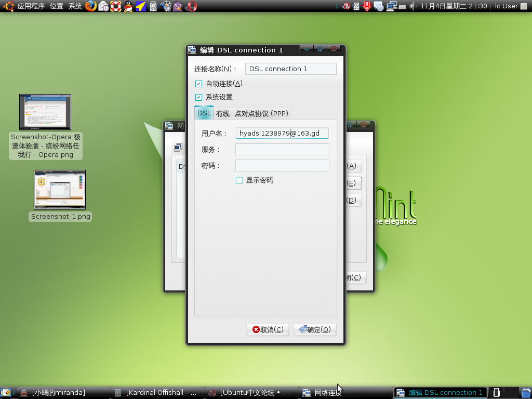
Task: Switch to the 小蝎的miranda taskbar window
Action: 63,393
